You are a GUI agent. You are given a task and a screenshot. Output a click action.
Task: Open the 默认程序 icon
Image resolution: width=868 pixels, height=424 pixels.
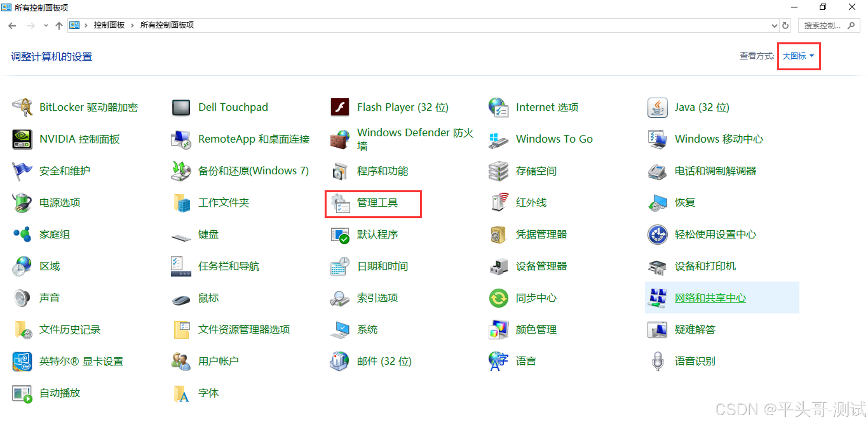340,234
